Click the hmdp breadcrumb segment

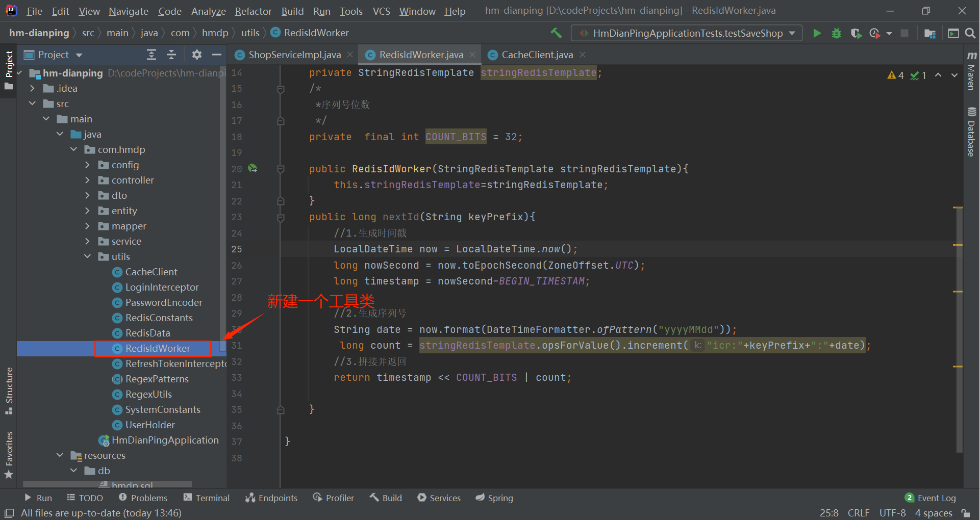point(215,33)
